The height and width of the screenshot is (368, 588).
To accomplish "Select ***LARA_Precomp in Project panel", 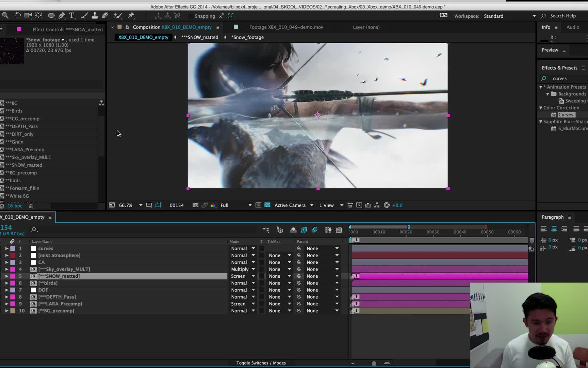I will pos(24,150).
